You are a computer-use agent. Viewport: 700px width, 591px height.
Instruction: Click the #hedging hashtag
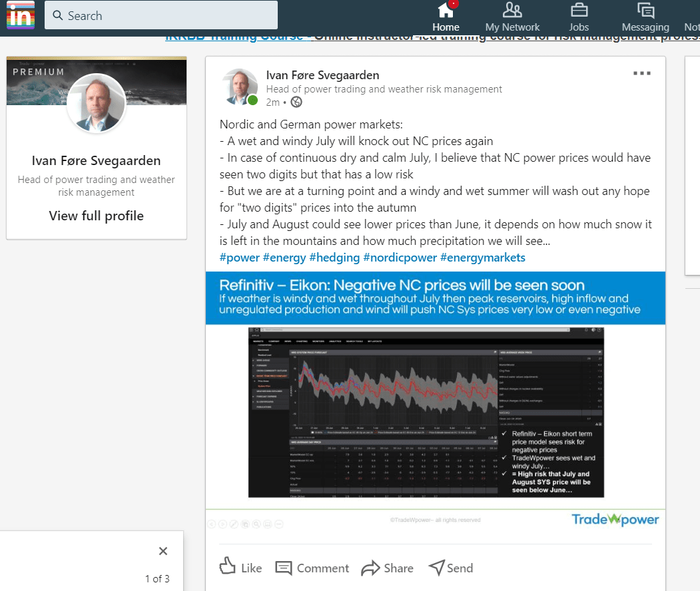pyautogui.click(x=334, y=258)
